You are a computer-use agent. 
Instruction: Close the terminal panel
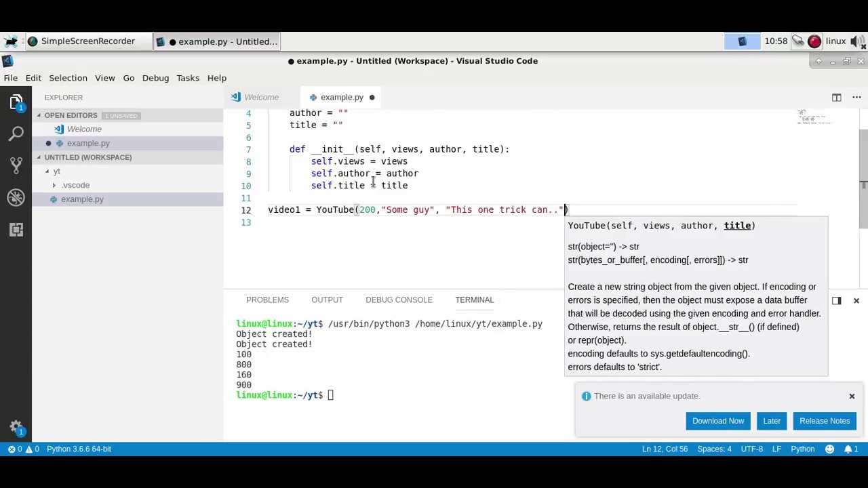tap(856, 300)
